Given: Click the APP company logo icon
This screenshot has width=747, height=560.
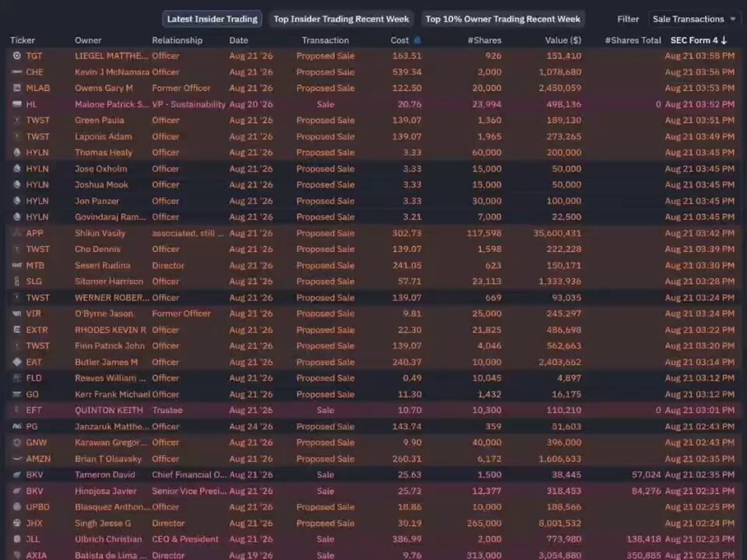Looking at the screenshot, I should coord(16,233).
